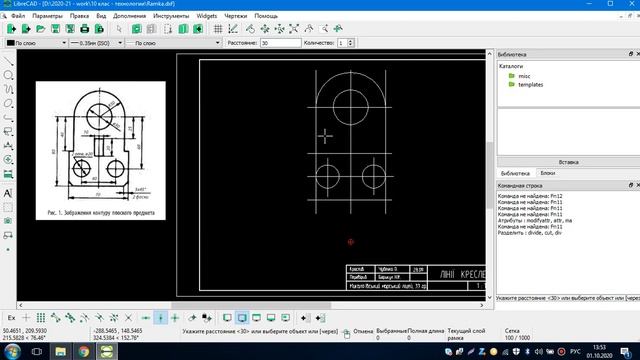Open File Explorer from the taskbar
This screenshot has height=360, width=640.
[x=60, y=351]
